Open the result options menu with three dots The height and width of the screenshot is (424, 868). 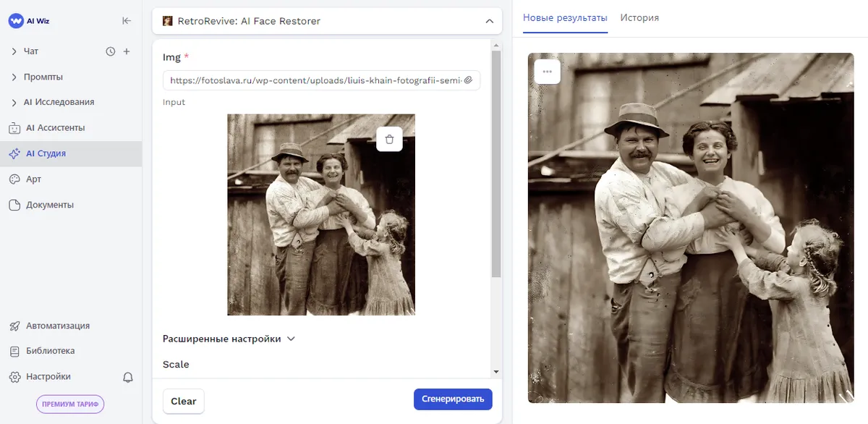[546, 70]
